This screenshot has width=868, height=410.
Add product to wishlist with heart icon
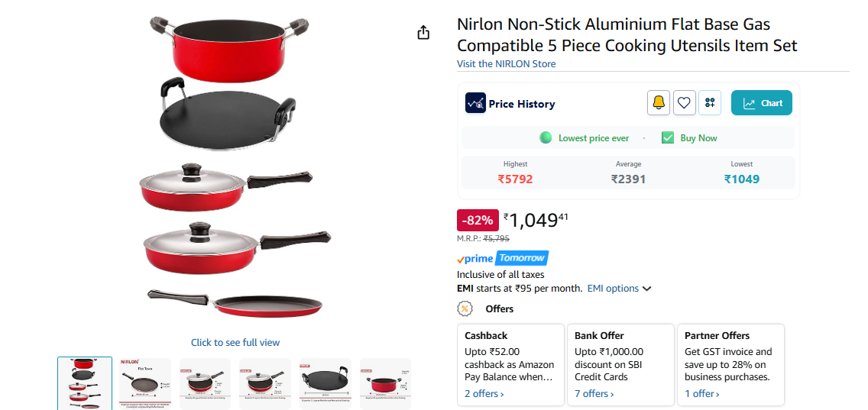tap(685, 103)
